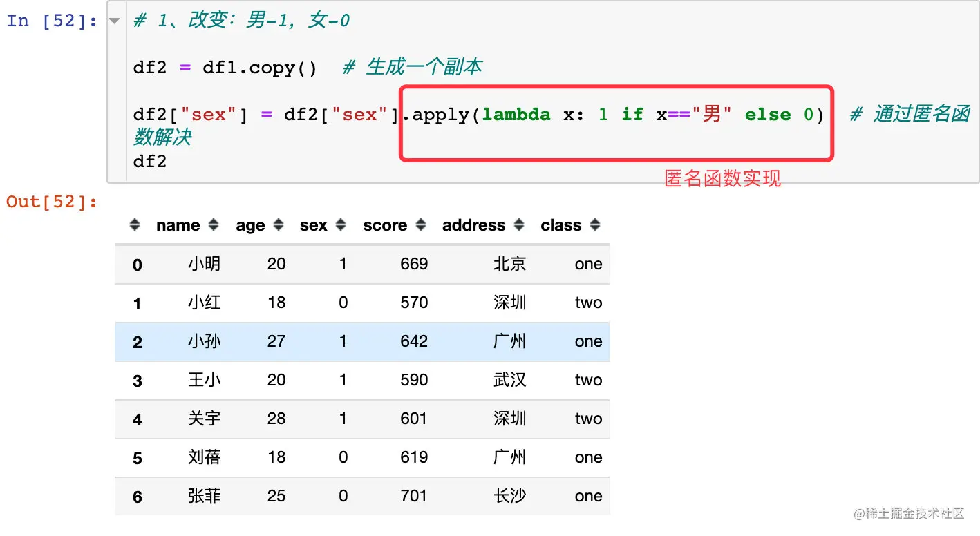
Task: Select the name cell 张菲
Action: click(204, 496)
